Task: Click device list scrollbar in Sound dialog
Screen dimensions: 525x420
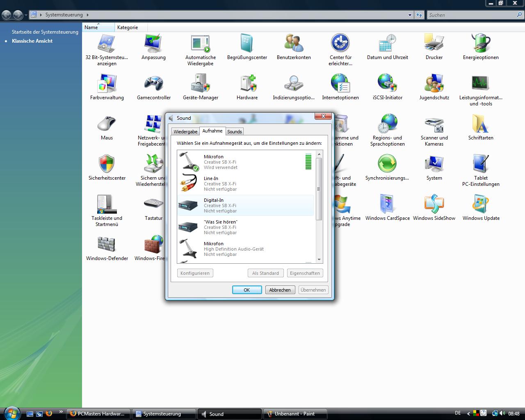Action: (319, 189)
